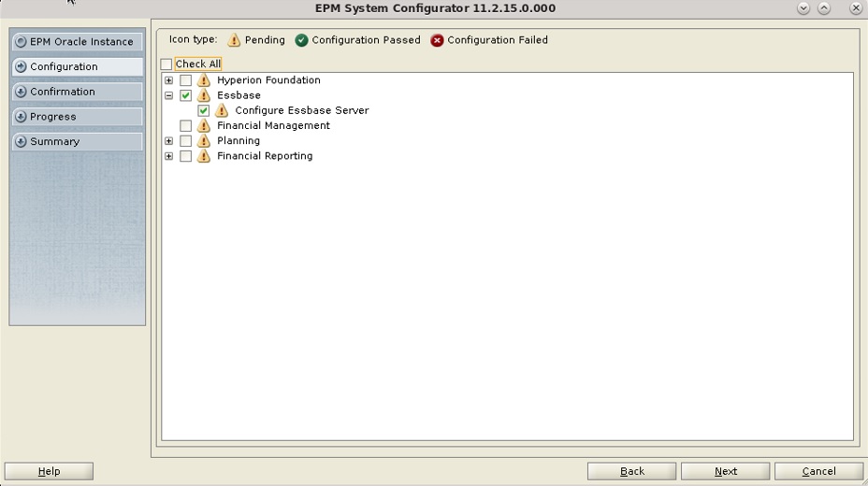868x486 pixels.
Task: Click the Planning pending warning icon
Action: point(204,140)
